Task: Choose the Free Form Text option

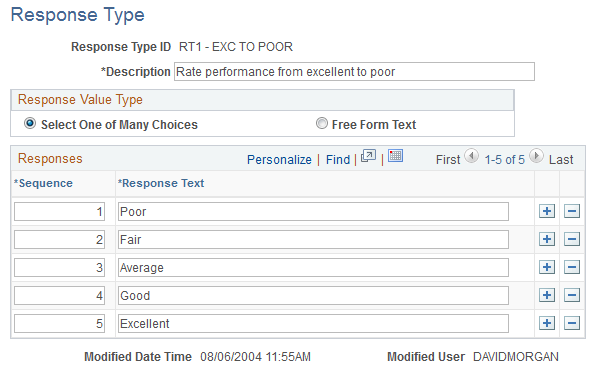Action: pyautogui.click(x=322, y=123)
